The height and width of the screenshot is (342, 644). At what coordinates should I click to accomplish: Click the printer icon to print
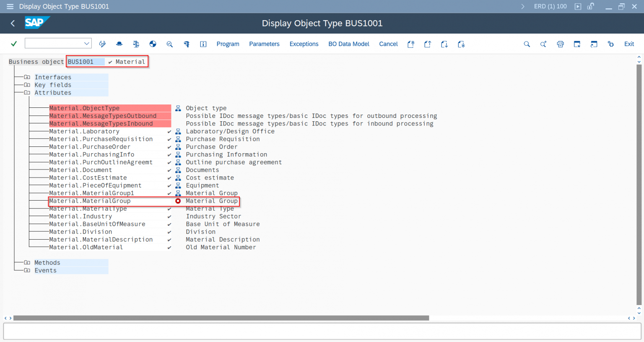[x=560, y=44]
